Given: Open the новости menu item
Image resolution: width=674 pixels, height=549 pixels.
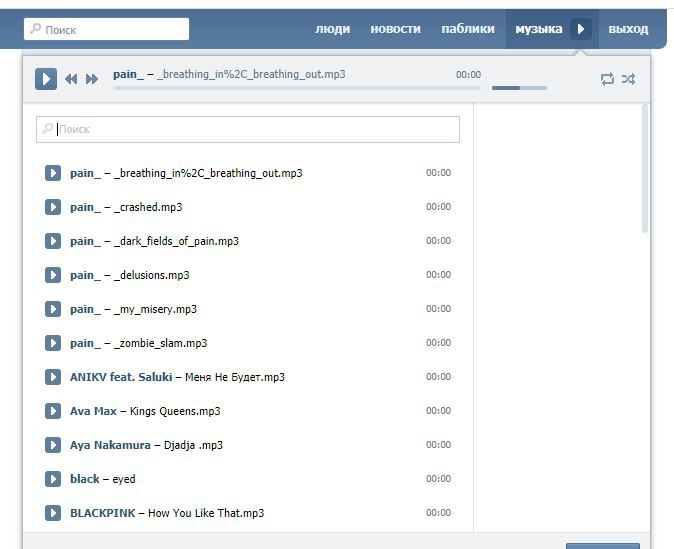Looking at the screenshot, I should coord(395,29).
